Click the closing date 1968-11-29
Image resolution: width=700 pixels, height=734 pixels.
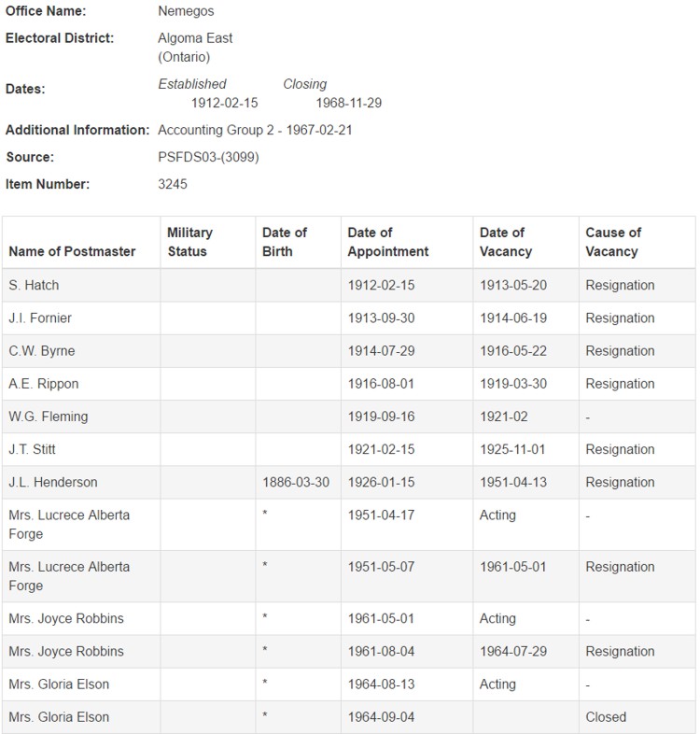pyautogui.click(x=349, y=103)
